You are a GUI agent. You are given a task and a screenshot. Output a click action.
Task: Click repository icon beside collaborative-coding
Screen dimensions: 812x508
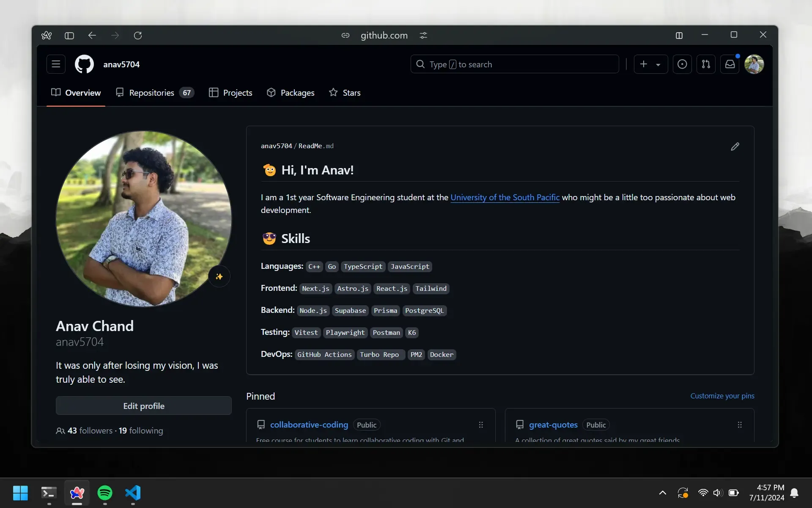261,425
